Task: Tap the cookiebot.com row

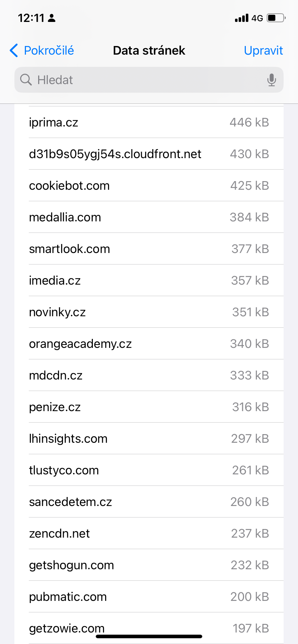Action: coord(149,186)
